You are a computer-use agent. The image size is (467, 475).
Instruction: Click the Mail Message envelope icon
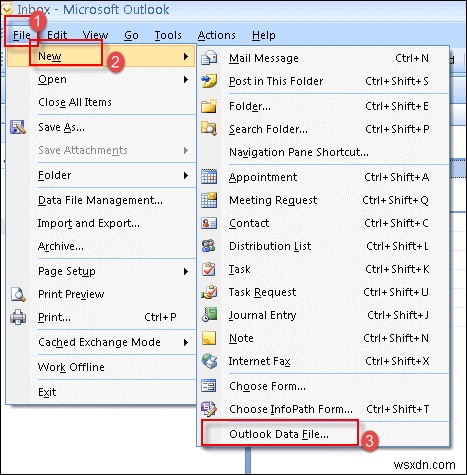tap(209, 58)
